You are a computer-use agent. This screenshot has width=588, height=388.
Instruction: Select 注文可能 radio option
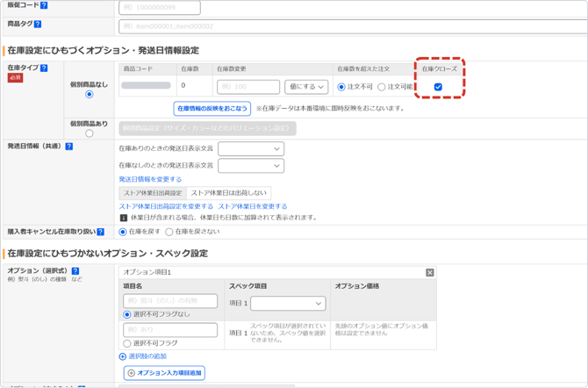click(x=382, y=87)
